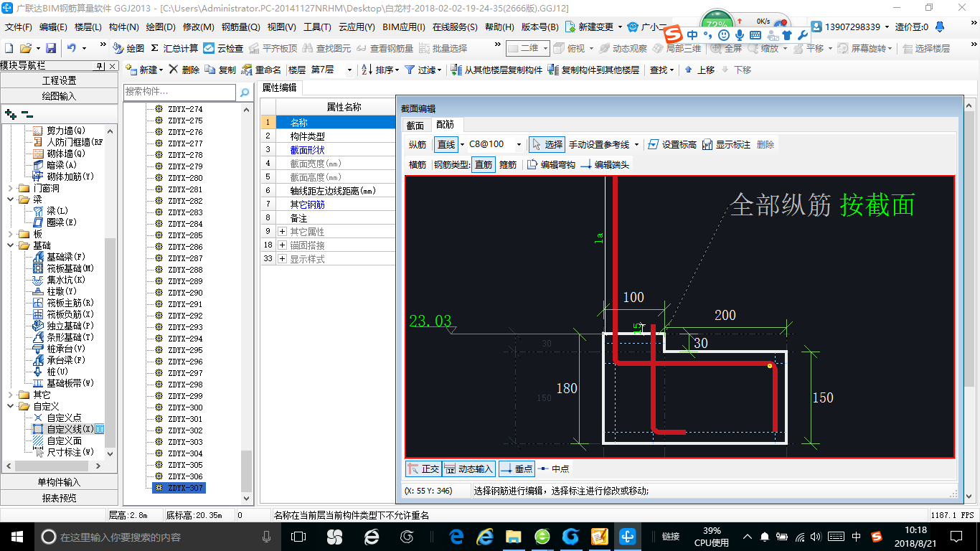Click 编辑端头 edit end button
Image resolution: width=980 pixels, height=551 pixels.
(x=605, y=164)
